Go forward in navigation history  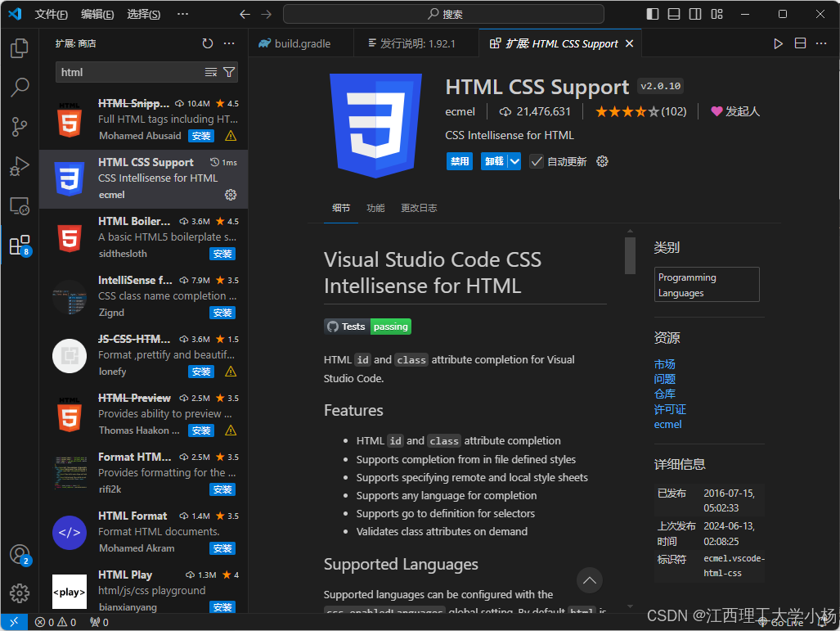click(x=267, y=15)
